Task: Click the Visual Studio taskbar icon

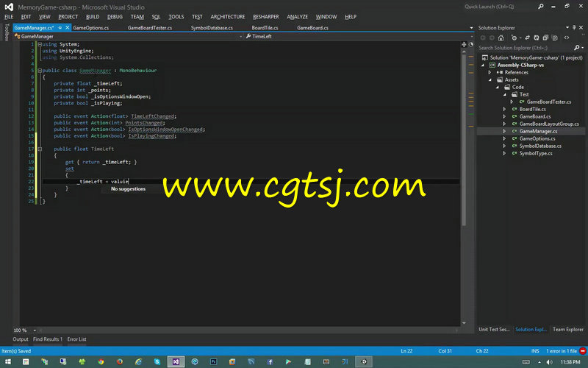Action: [x=176, y=361]
